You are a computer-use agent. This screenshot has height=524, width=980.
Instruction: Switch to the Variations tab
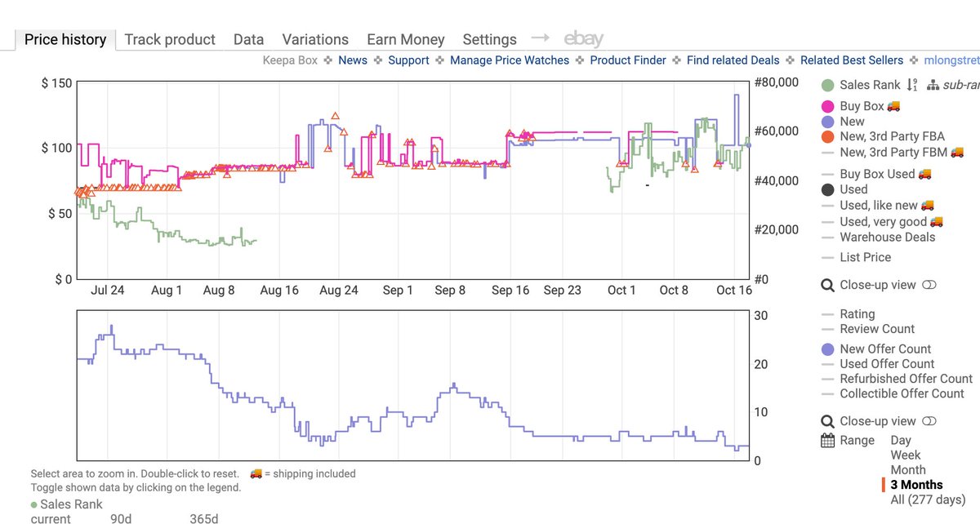pos(315,39)
